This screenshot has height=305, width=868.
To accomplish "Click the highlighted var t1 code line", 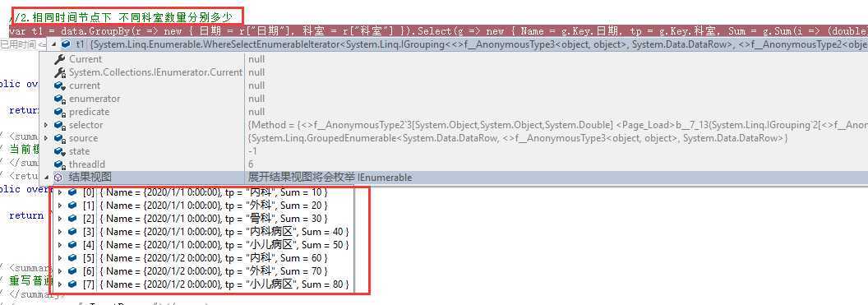I will pos(437,31).
